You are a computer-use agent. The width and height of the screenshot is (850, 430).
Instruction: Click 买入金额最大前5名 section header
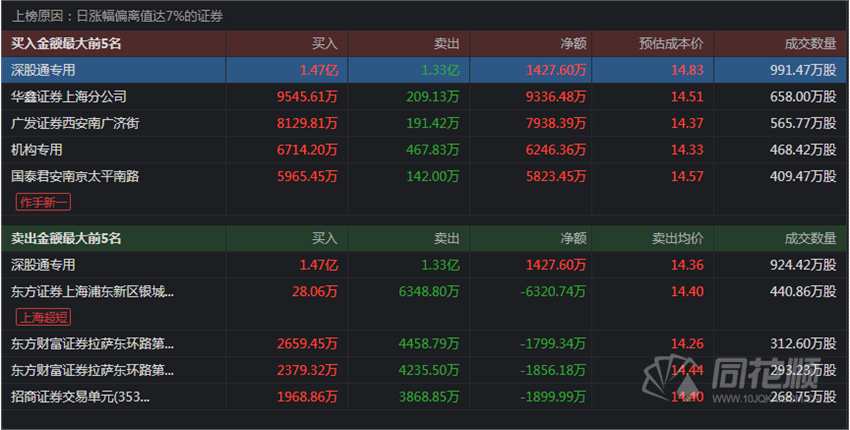66,43
